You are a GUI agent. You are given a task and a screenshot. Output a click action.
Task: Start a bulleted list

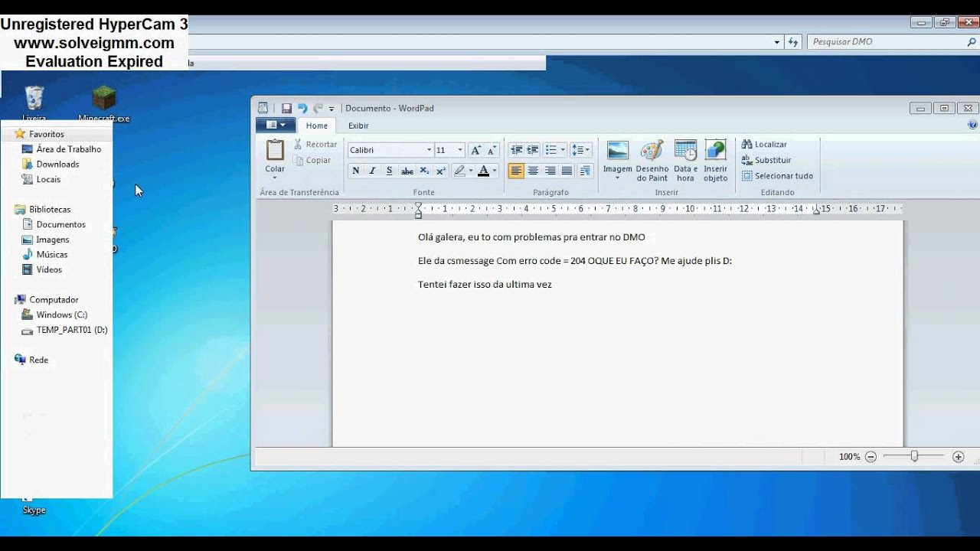click(550, 150)
